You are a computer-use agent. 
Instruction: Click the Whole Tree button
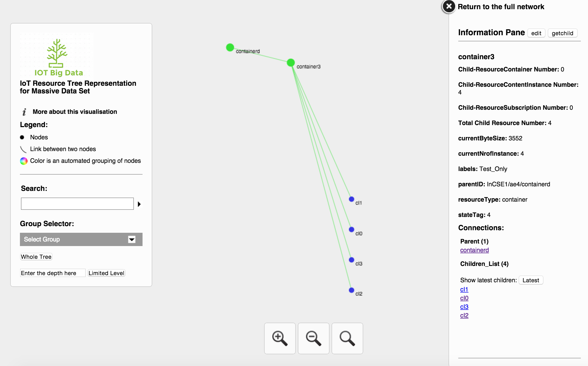[x=36, y=256]
